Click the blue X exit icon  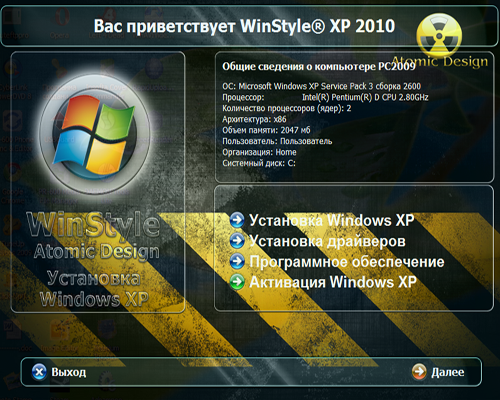click(39, 372)
